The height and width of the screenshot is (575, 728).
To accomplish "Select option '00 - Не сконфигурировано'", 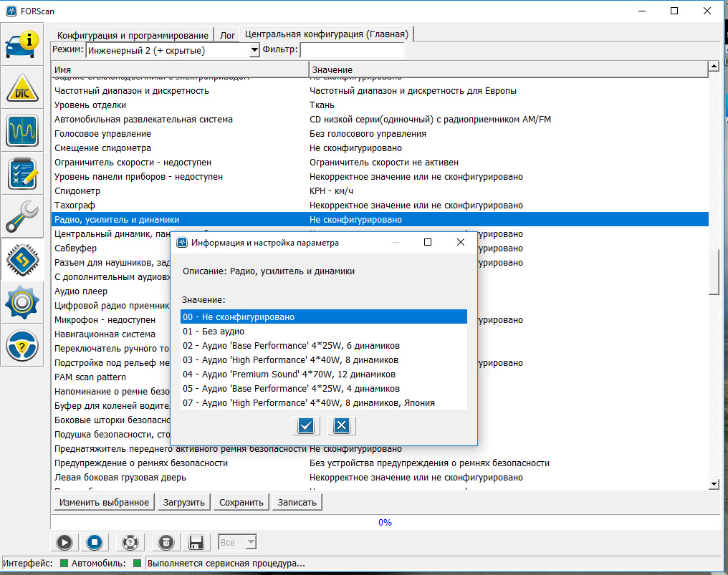I will (324, 317).
